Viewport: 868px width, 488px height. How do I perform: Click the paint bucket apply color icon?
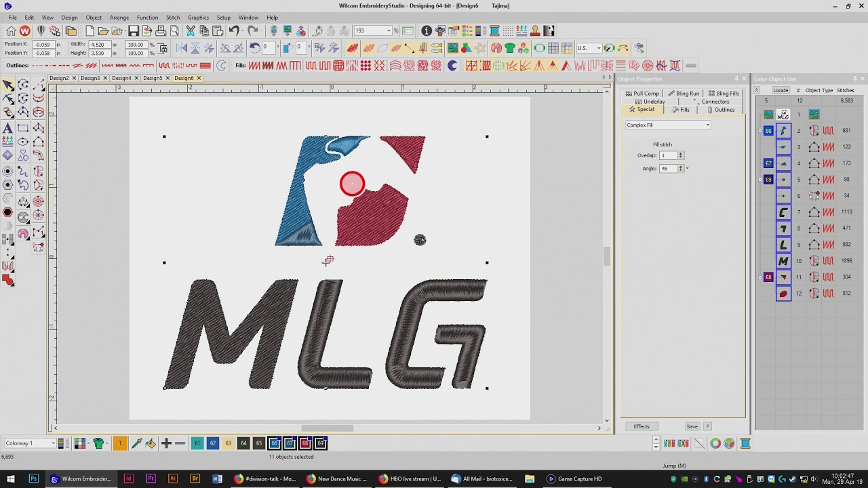[150, 443]
